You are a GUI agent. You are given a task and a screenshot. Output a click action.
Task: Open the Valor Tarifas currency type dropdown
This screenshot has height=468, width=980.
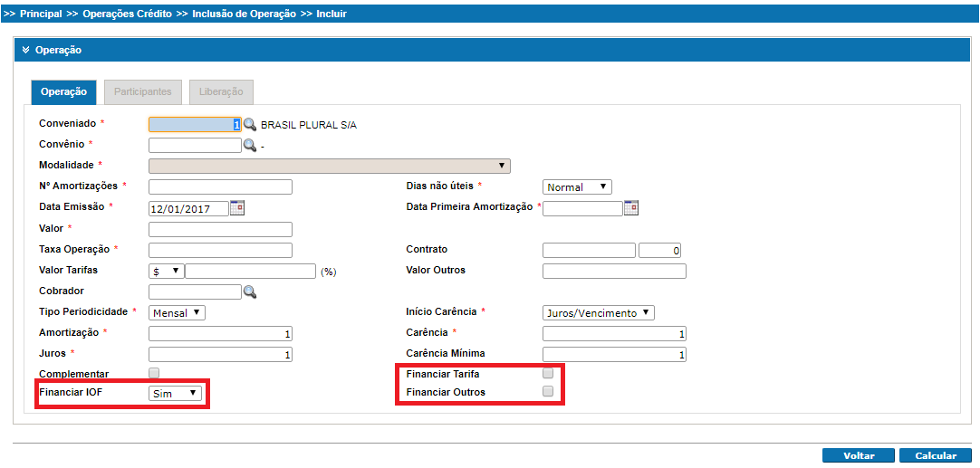point(166,271)
